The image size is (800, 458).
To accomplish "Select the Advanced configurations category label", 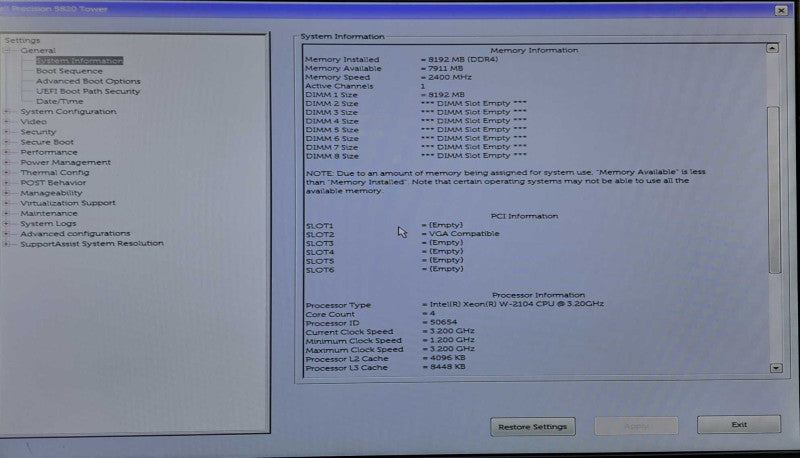I will point(76,234).
